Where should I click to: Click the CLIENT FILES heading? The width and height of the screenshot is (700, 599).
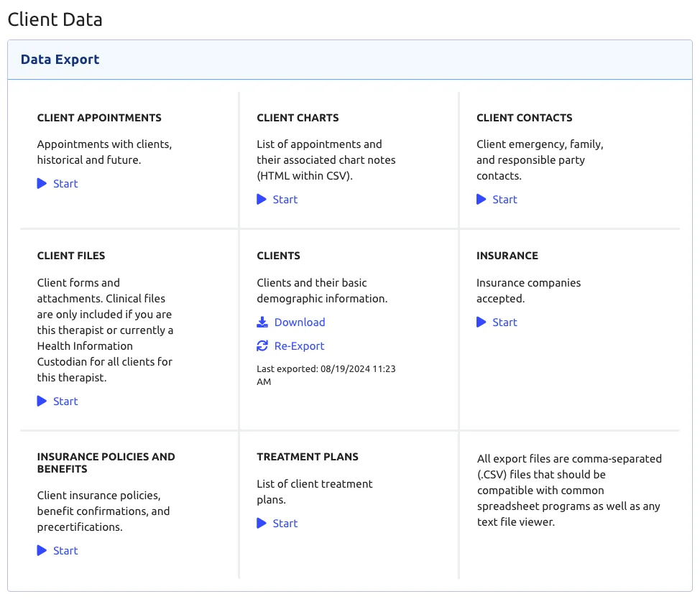click(x=71, y=256)
